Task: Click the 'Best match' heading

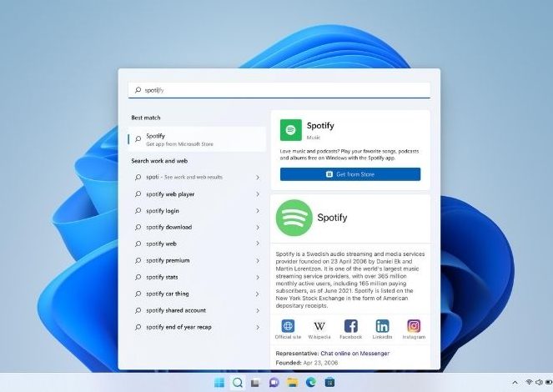Action: click(x=146, y=118)
